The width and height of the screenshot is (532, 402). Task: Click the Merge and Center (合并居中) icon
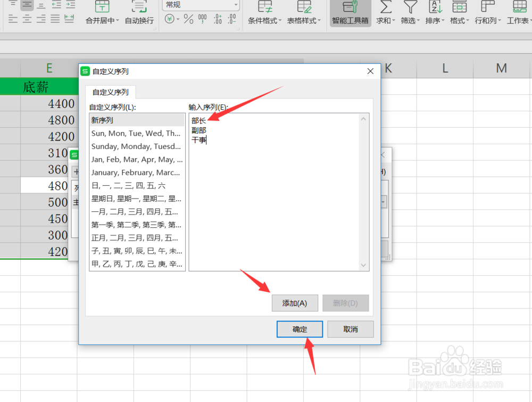point(102,6)
